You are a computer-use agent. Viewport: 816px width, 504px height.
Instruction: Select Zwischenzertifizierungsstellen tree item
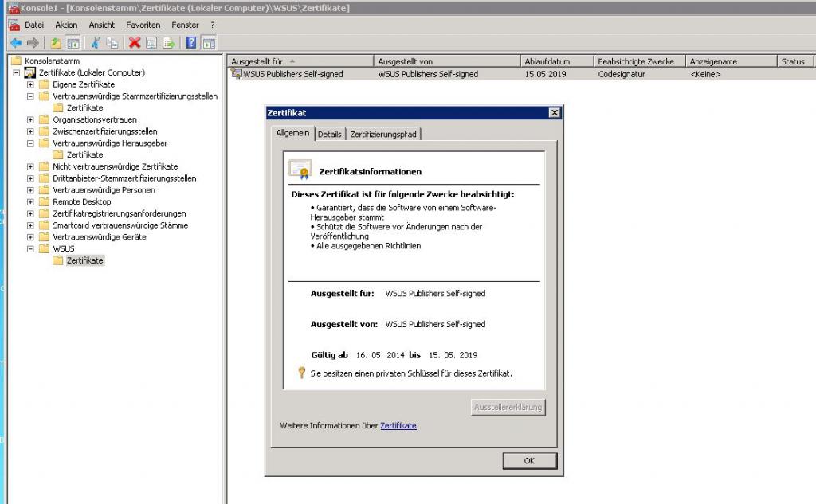point(104,131)
